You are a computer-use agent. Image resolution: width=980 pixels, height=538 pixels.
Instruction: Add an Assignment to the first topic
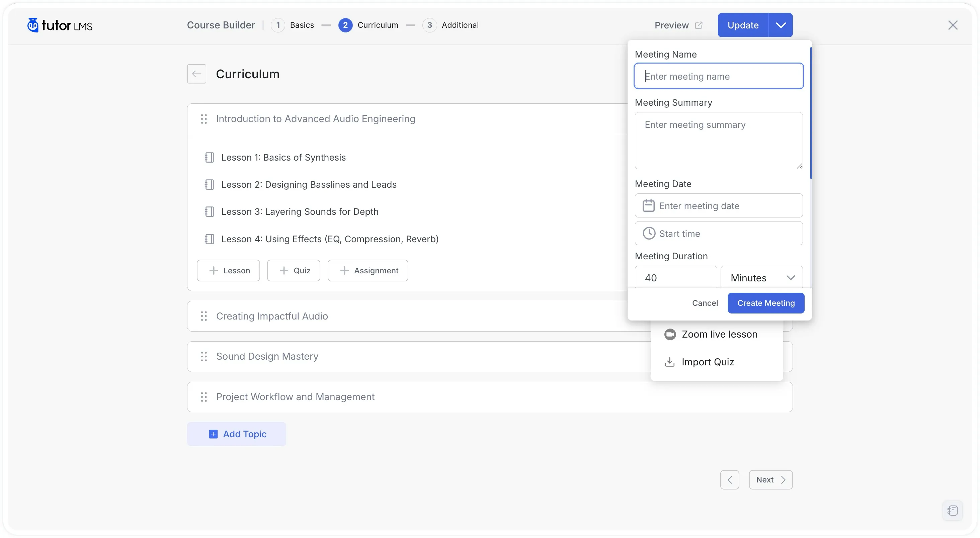click(367, 270)
